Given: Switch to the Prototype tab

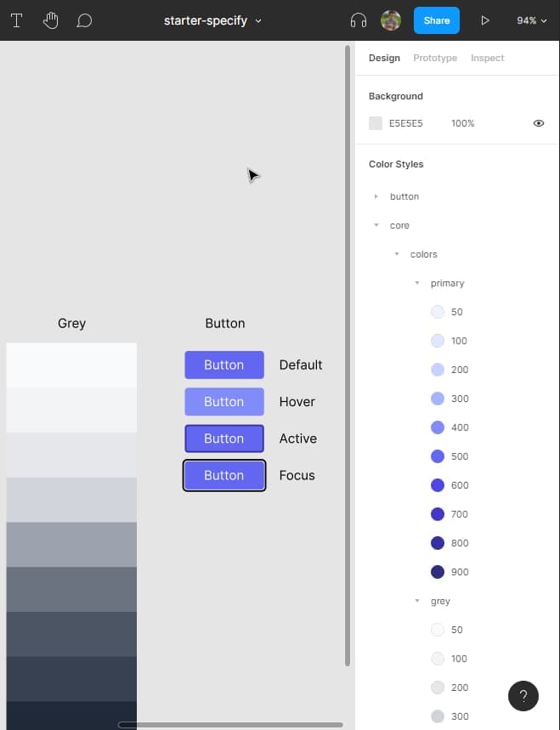Looking at the screenshot, I should coord(434,58).
